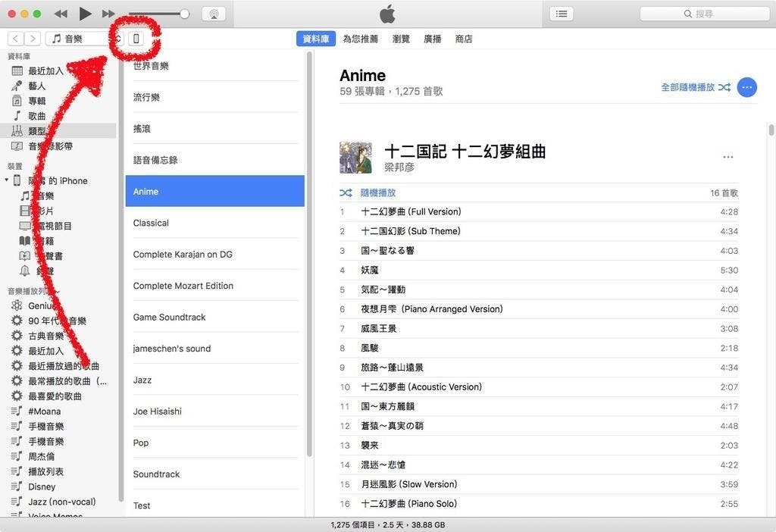This screenshot has height=532, width=776.
Task: Select the 流行樂 genre
Action: point(214,97)
